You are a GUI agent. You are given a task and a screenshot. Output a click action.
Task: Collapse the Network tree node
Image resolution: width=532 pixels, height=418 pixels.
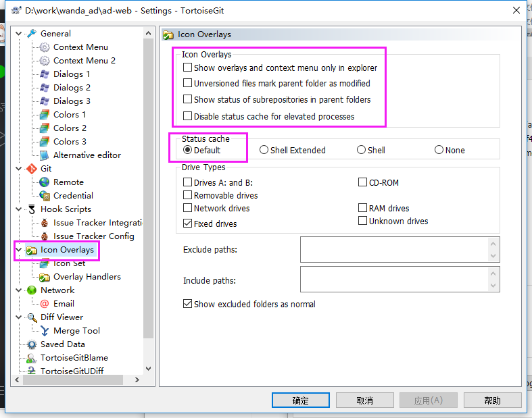pyautogui.click(x=19, y=290)
